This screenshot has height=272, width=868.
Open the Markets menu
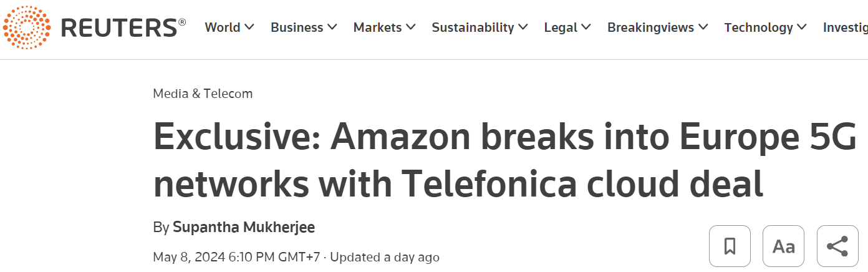(378, 27)
